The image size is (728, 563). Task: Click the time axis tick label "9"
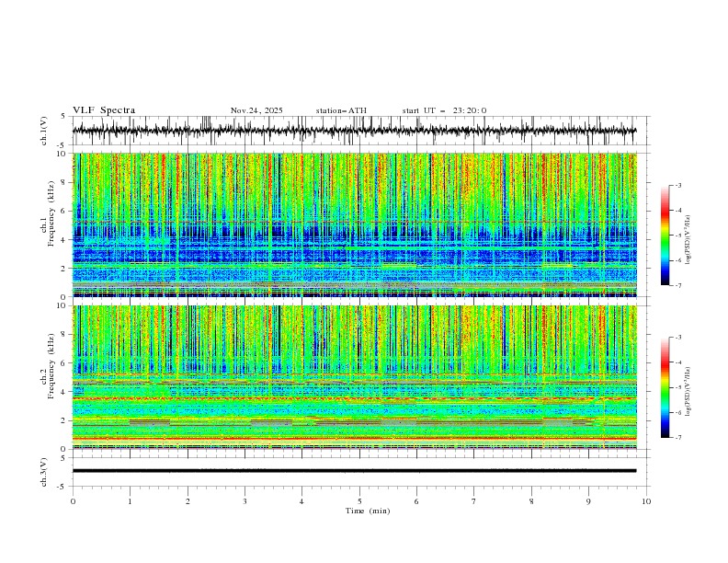(588, 501)
